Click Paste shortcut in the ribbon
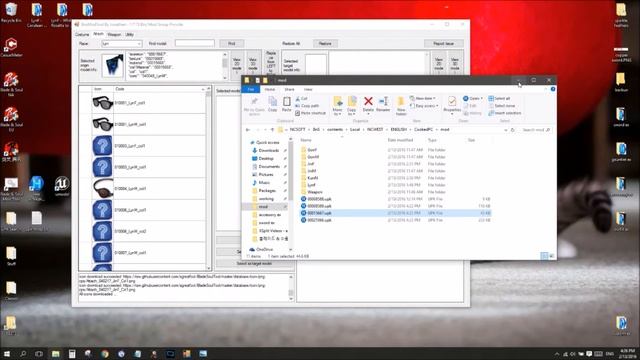Screen dimensions: 640x360 coord(311,113)
